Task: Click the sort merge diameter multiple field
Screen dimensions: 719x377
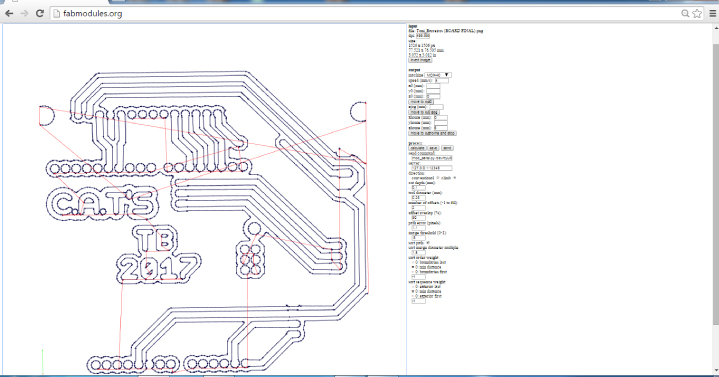Action: click(419, 253)
